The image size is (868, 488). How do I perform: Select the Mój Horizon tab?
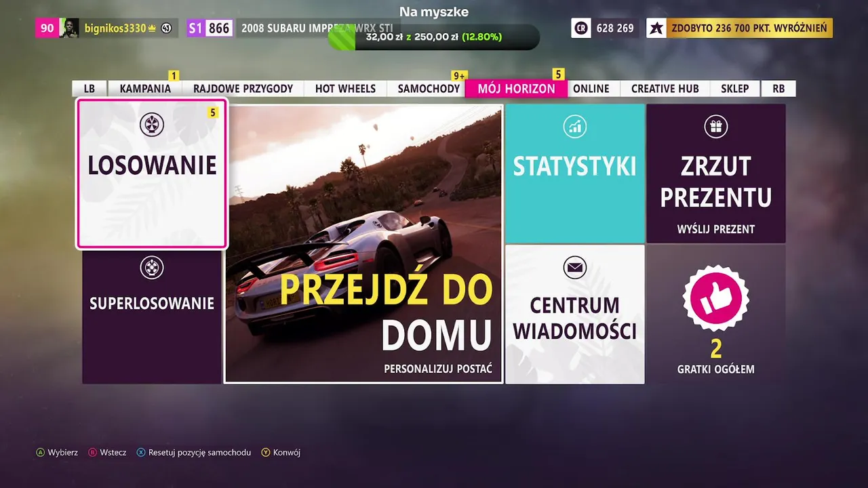coord(516,89)
